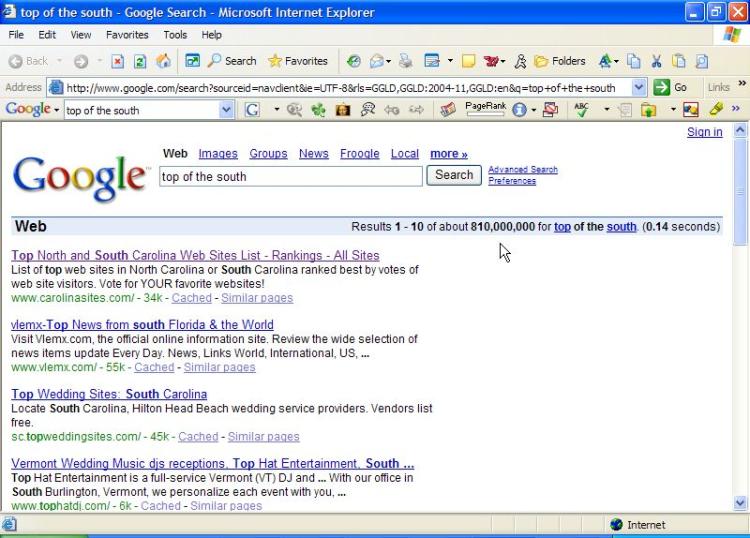Open the Forward history dropdown arrow
The width and height of the screenshot is (750, 538).
coord(99,61)
